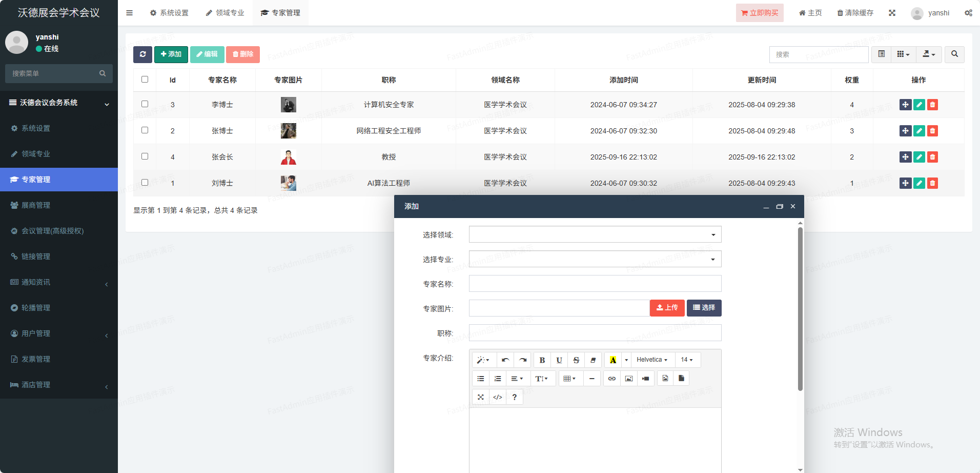
Task: Click the red delete icon for 李博士
Action: coord(932,105)
